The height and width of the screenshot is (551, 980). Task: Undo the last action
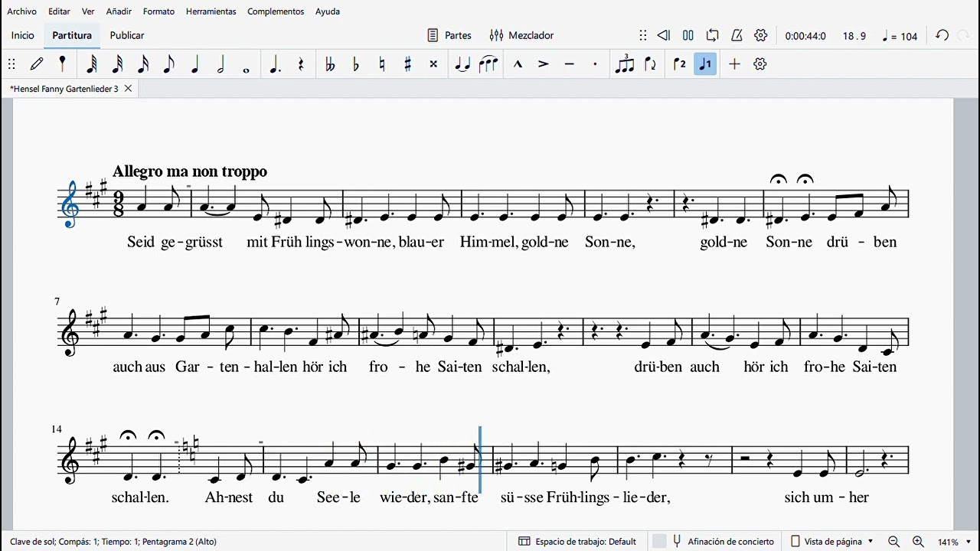942,35
